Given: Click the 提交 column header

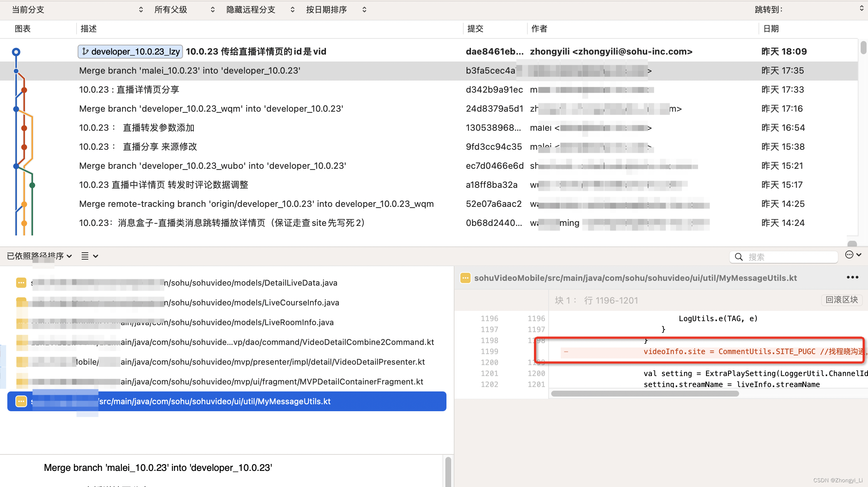Looking at the screenshot, I should click(x=475, y=29).
